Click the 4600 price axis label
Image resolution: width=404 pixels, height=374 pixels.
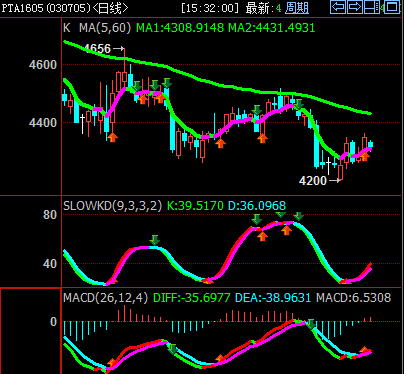point(43,65)
